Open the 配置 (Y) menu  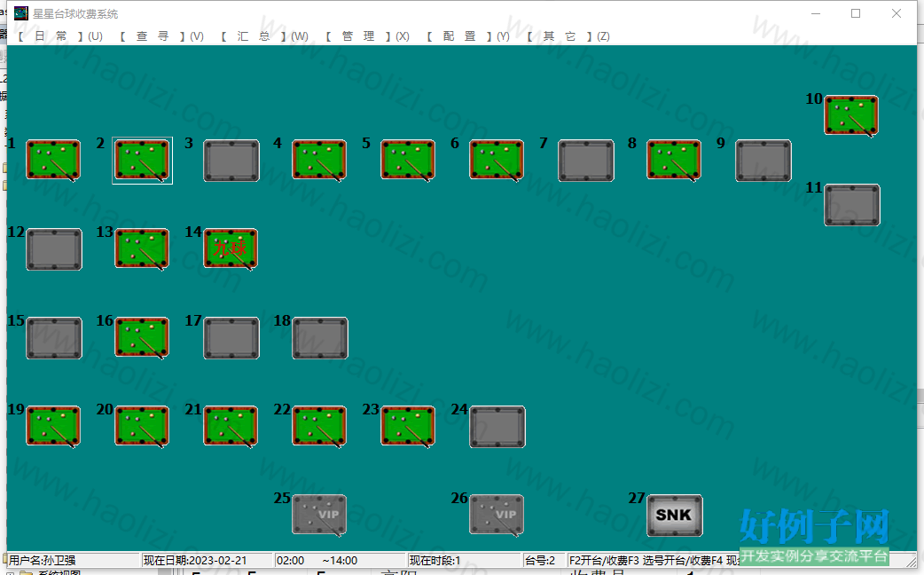468,36
